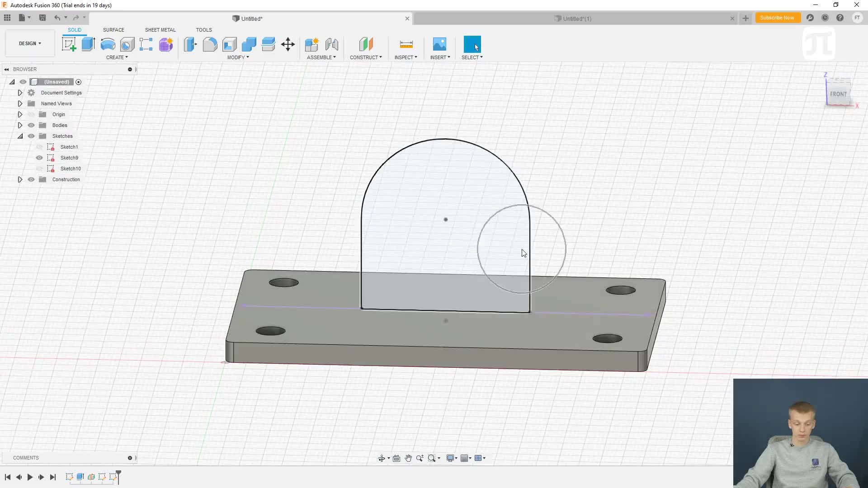This screenshot has width=868, height=488.
Task: Select the Zoom tool
Action: click(420, 458)
